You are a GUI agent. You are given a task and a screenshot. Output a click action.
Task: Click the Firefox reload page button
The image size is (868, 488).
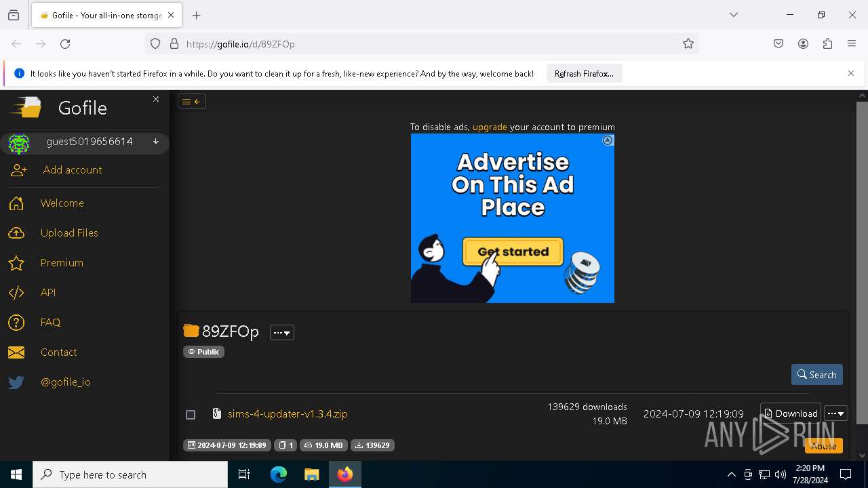click(65, 44)
